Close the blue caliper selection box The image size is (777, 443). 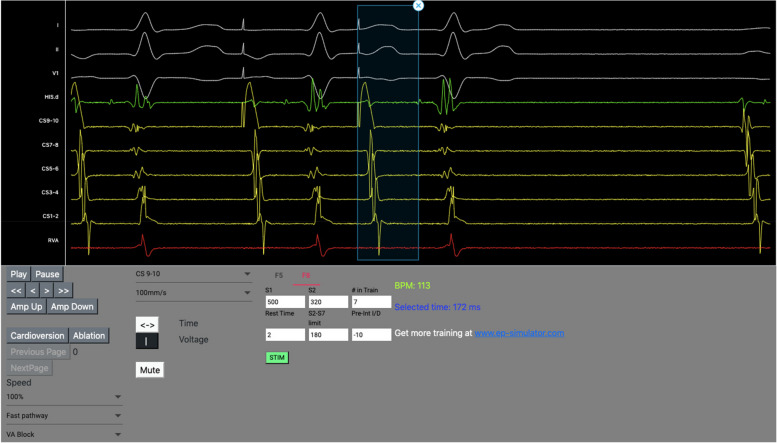(418, 5)
